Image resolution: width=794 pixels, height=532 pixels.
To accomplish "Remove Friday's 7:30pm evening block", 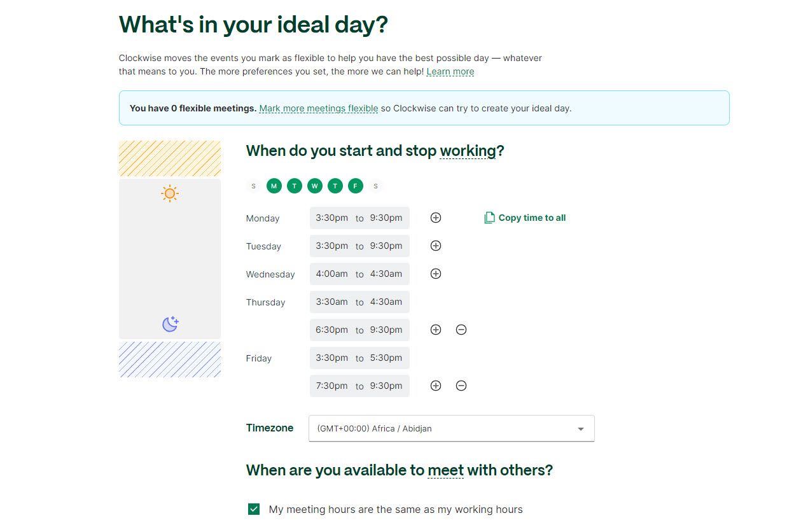I will (461, 385).
